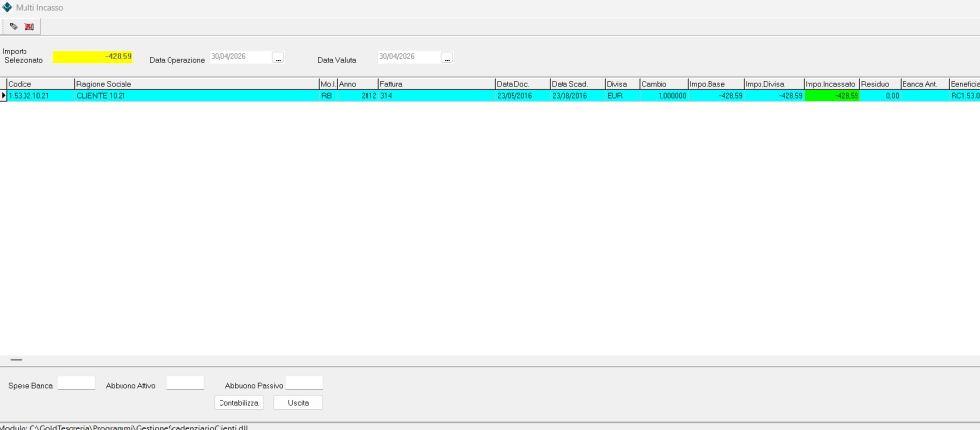Focus the Abbuono Passivo input field
Screen dimensions: 980x430
[x=305, y=383]
